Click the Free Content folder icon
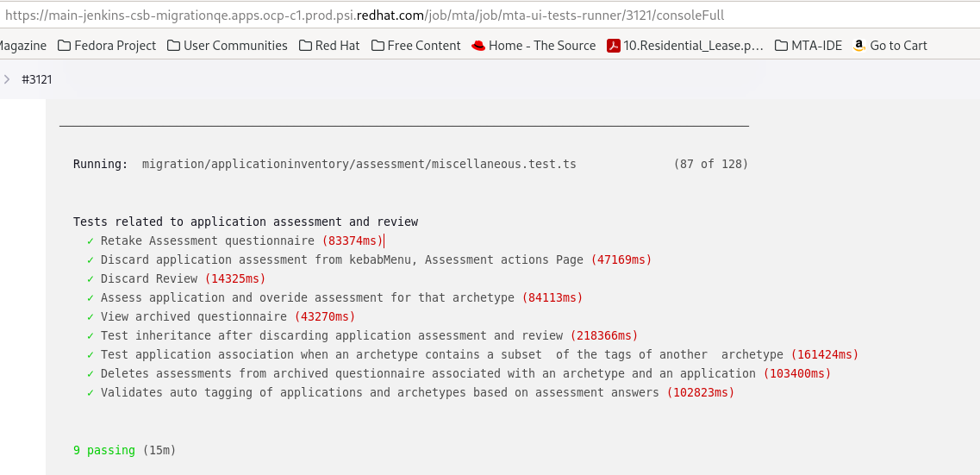 pos(378,46)
